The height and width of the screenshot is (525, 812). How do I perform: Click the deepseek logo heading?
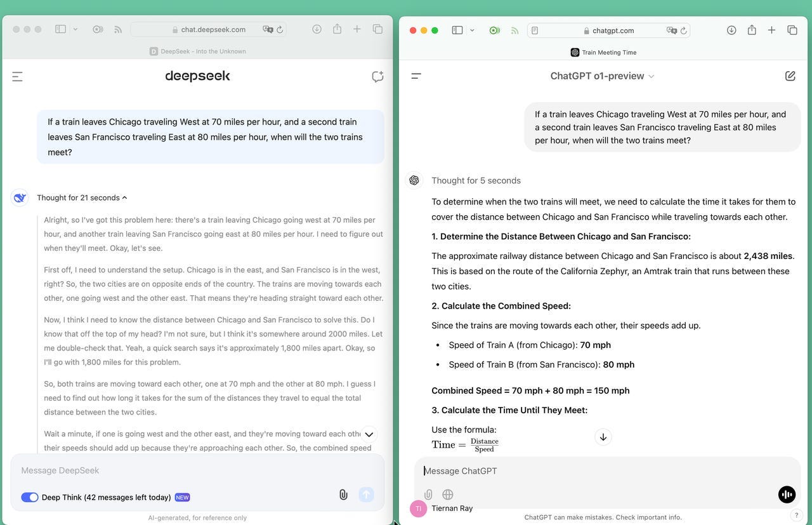point(197,76)
